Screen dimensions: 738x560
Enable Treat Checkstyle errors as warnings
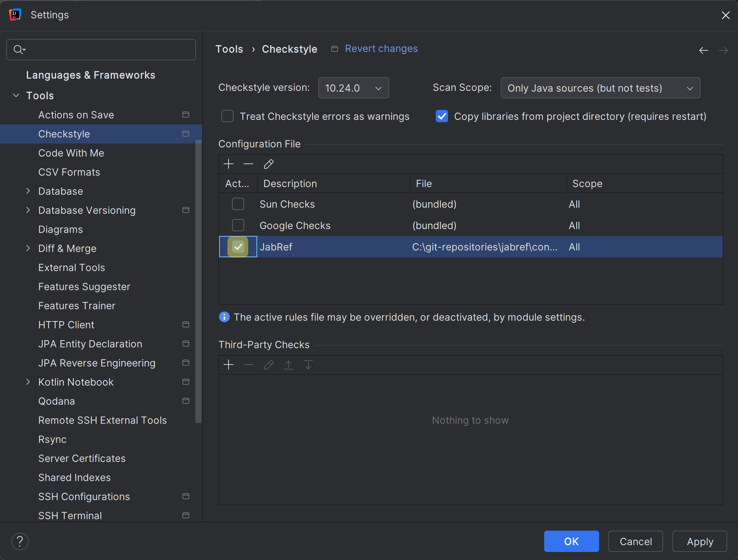(227, 116)
